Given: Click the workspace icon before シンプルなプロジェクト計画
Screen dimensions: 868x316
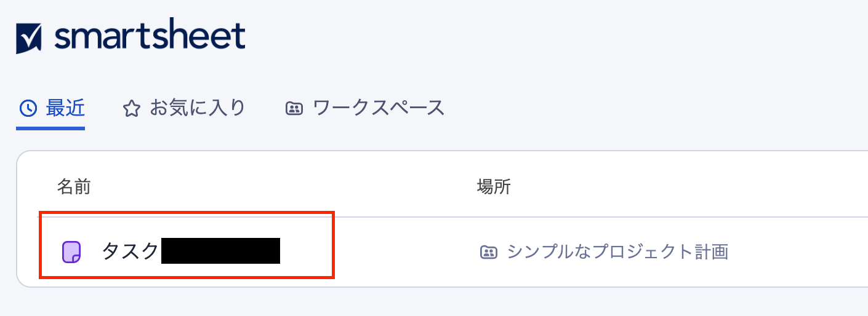Looking at the screenshot, I should pos(488,251).
